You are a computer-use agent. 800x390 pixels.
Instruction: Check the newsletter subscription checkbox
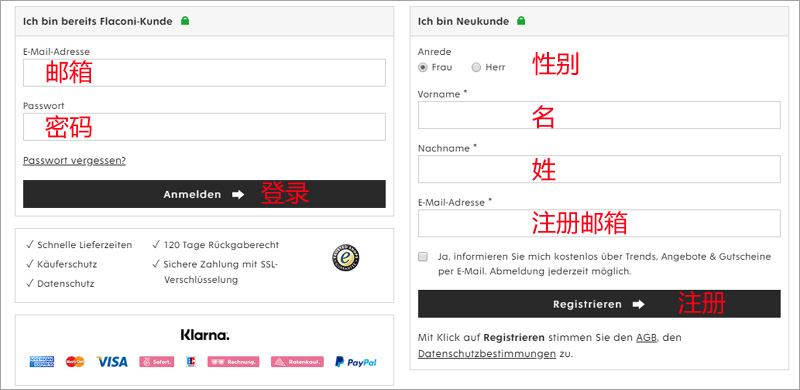coord(423,257)
